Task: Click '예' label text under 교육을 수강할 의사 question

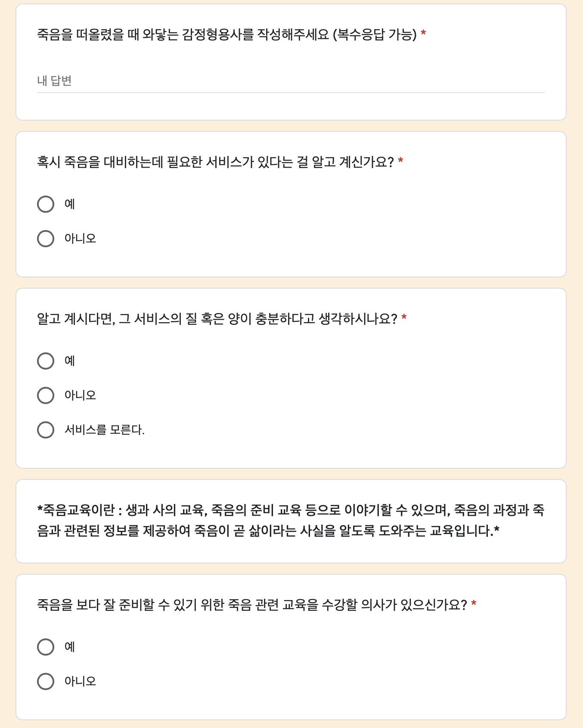Action: point(70,647)
